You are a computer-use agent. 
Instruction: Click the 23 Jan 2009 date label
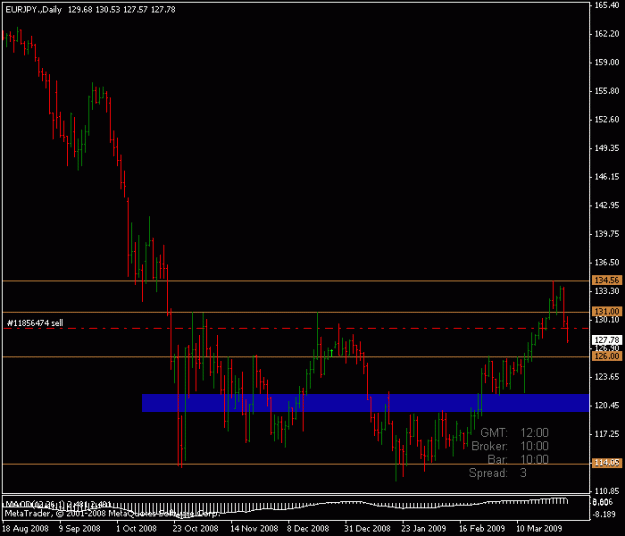point(423,528)
